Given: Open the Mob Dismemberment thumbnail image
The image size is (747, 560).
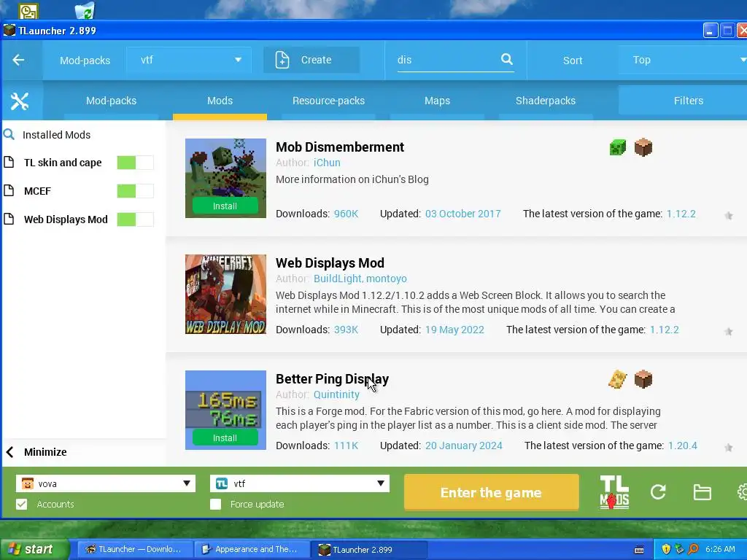Looking at the screenshot, I should [x=225, y=178].
